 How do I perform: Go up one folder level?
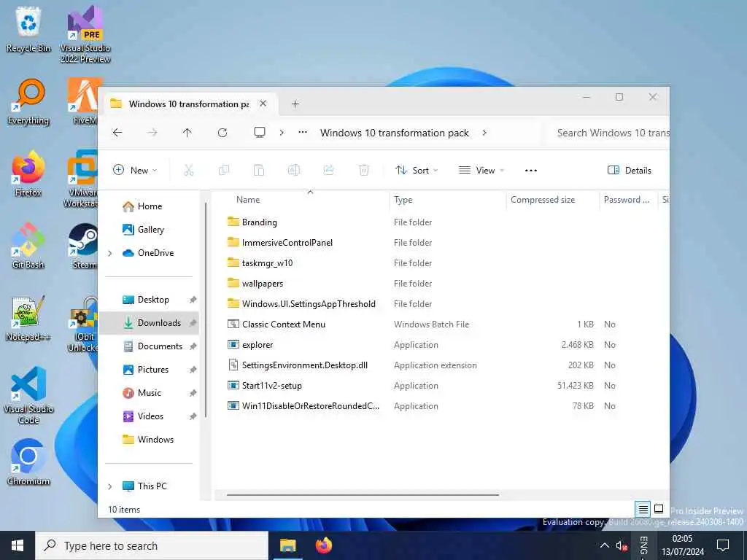187,133
